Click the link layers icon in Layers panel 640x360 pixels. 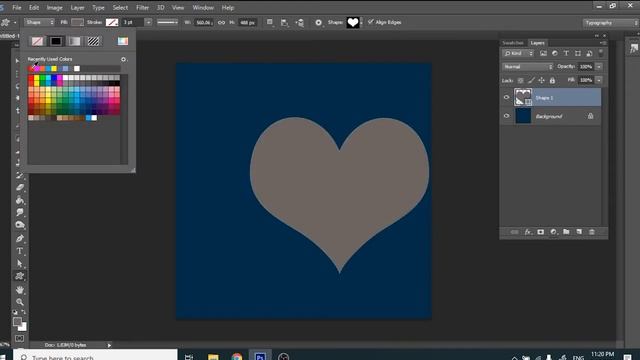pos(514,232)
